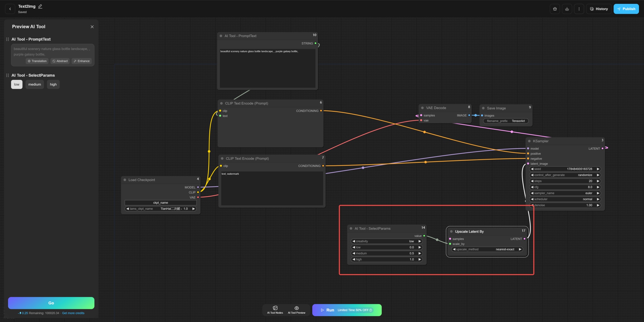The height and width of the screenshot is (322, 644).
Task: Open the History panel
Action: tap(599, 9)
